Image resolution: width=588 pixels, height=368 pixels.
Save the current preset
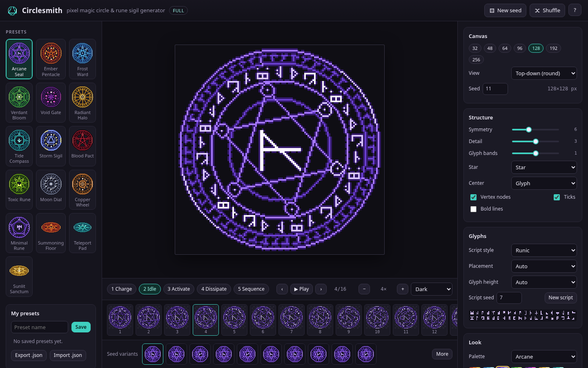point(81,327)
